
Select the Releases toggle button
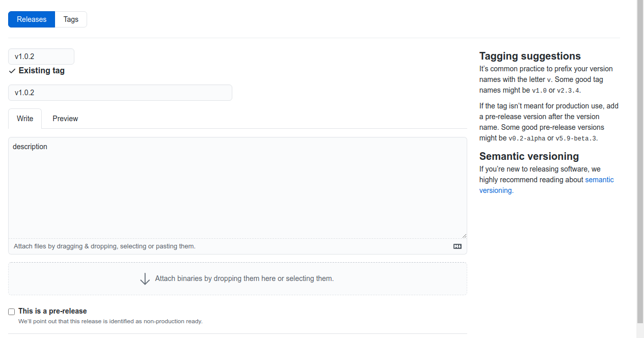(x=31, y=19)
